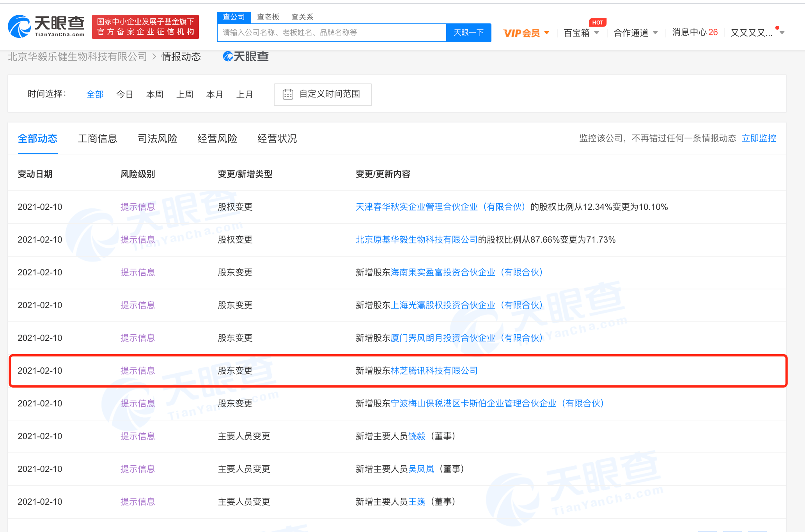Click the 变更/新增类型 column header
This screenshot has height=532, width=805.
(x=245, y=174)
